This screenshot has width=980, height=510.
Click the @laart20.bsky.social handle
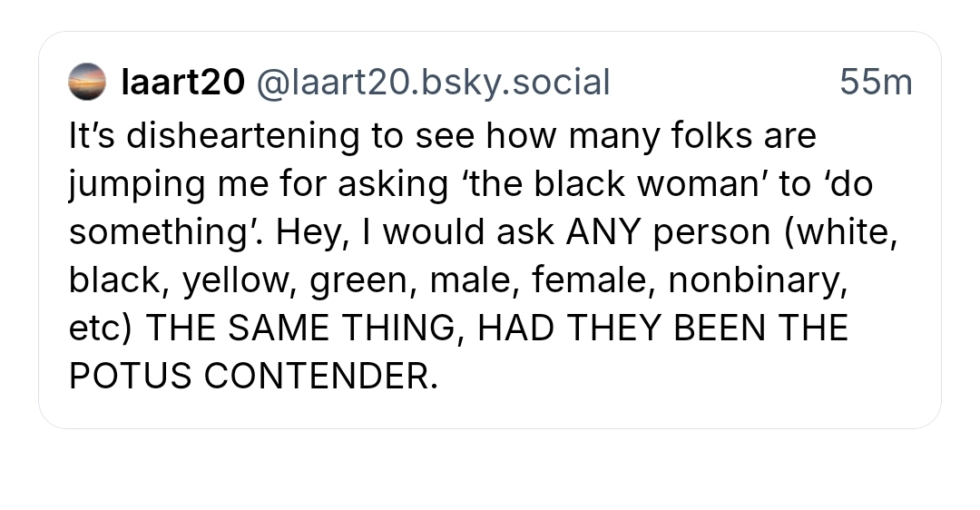(x=434, y=83)
